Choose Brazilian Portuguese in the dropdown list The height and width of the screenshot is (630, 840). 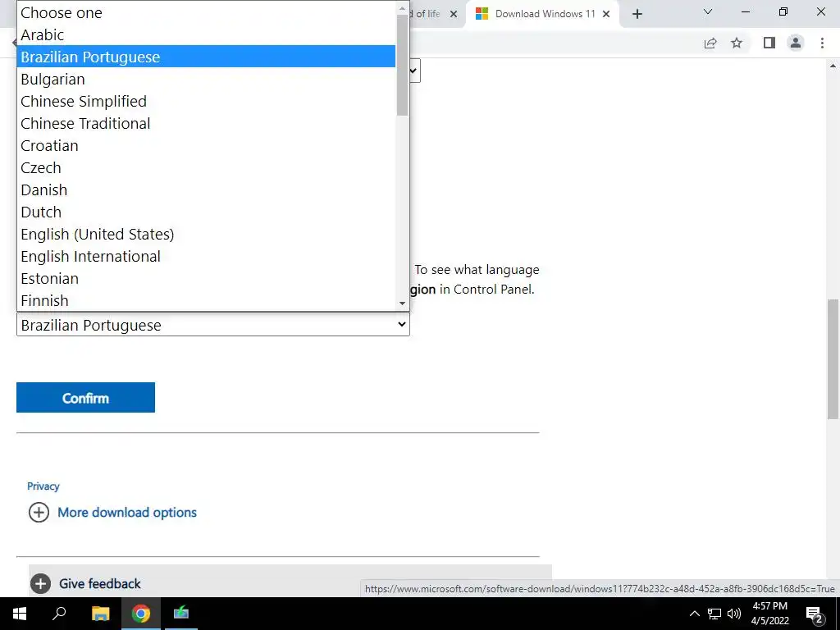206,57
